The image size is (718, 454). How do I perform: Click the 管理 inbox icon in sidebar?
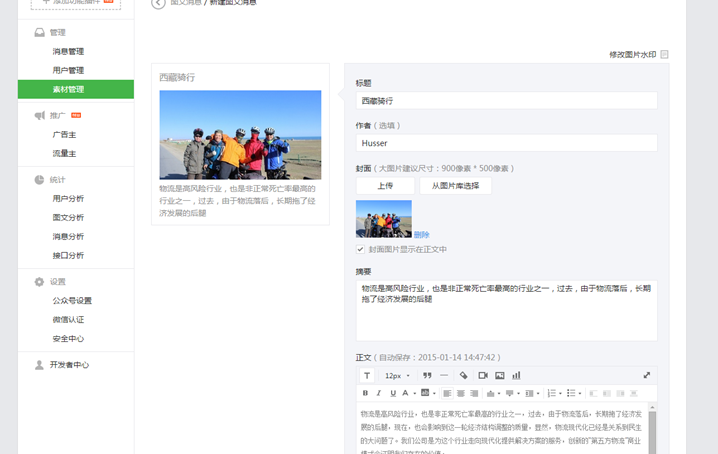point(39,33)
